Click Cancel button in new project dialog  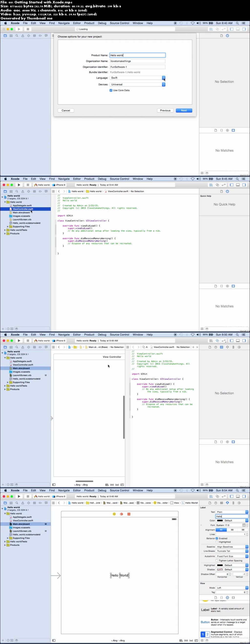pyautogui.click(x=66, y=110)
